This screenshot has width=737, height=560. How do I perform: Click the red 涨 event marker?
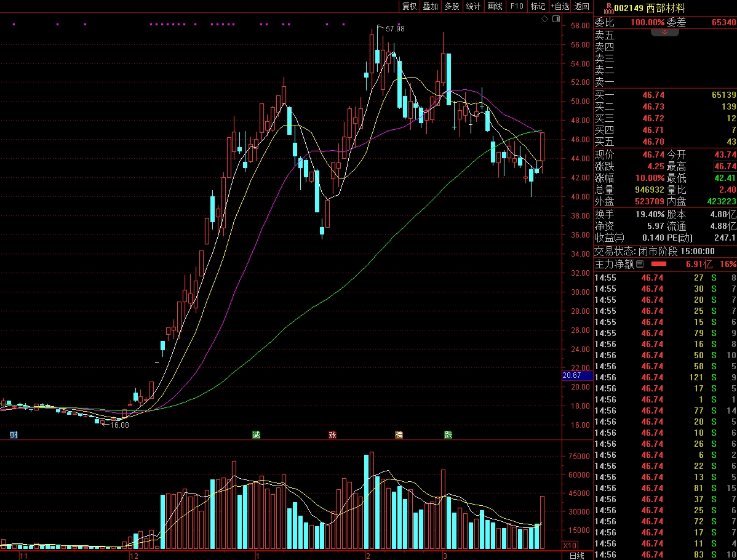click(332, 435)
